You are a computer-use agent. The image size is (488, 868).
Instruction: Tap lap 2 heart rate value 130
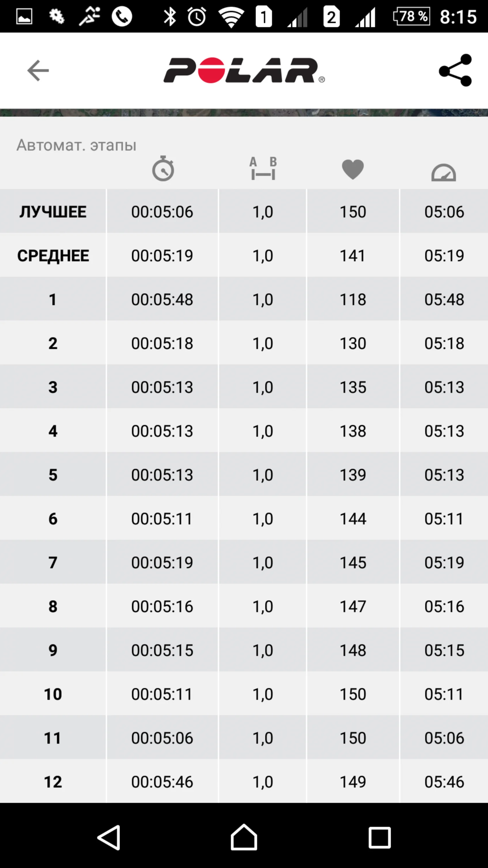click(x=353, y=343)
